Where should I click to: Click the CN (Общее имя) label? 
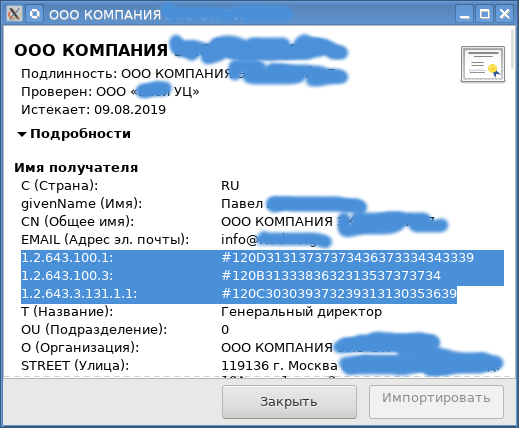point(78,222)
